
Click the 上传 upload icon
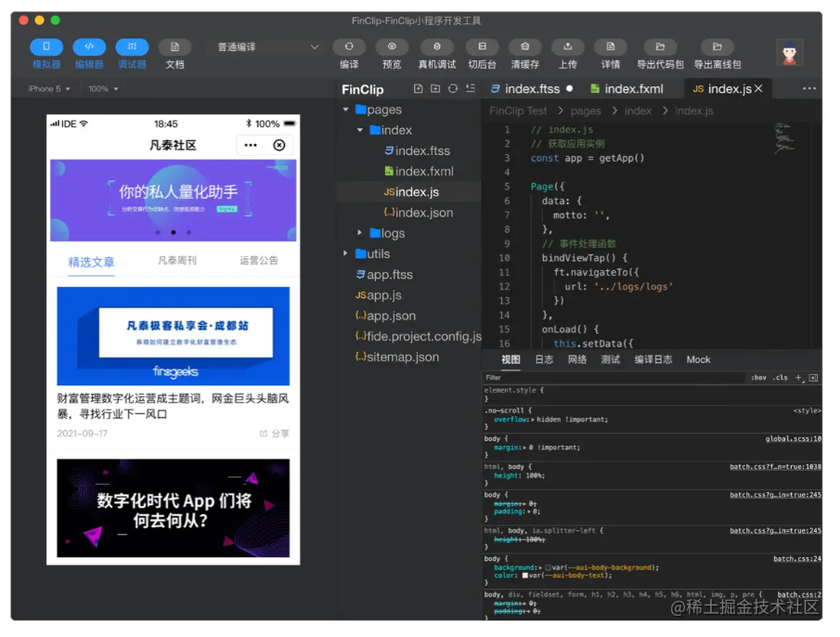pyautogui.click(x=568, y=47)
